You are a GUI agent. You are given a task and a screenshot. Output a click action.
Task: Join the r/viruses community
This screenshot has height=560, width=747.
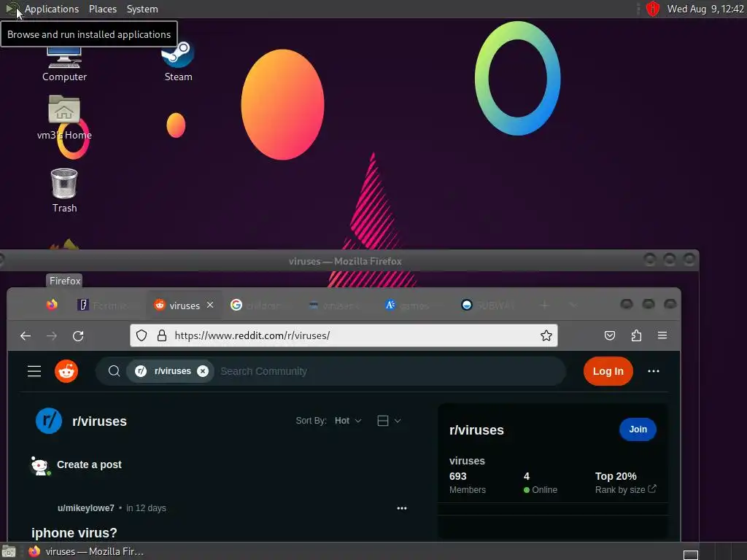tap(638, 429)
